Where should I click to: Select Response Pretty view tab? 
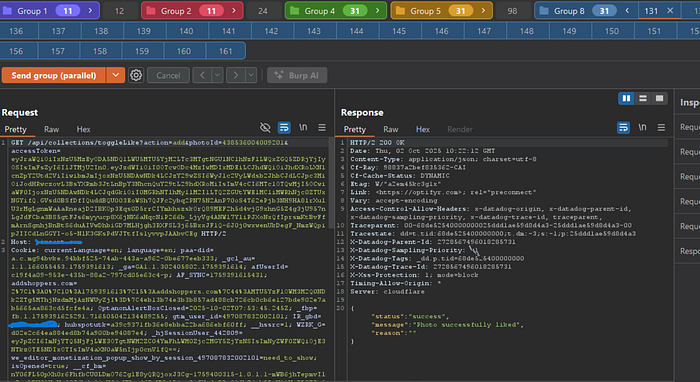[355, 129]
